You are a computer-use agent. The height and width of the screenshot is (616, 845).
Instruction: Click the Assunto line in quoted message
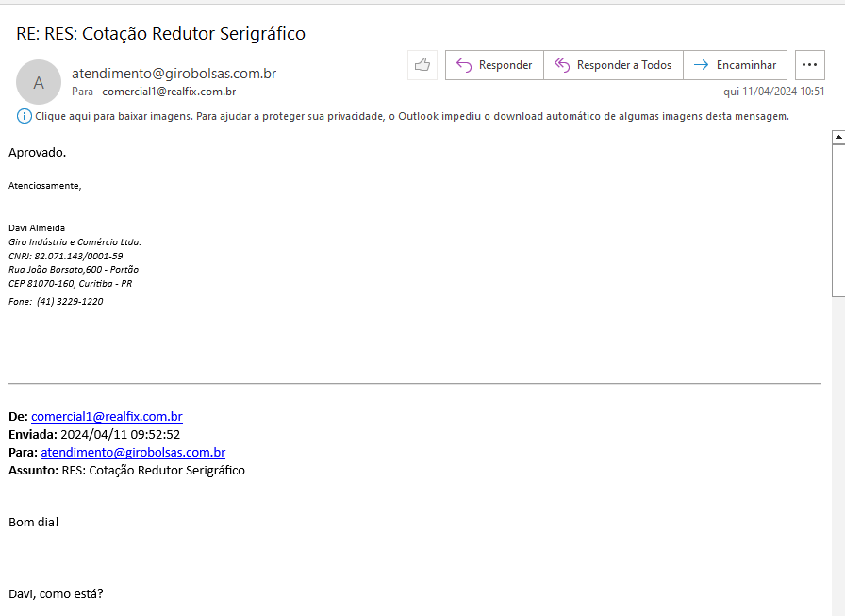click(126, 470)
